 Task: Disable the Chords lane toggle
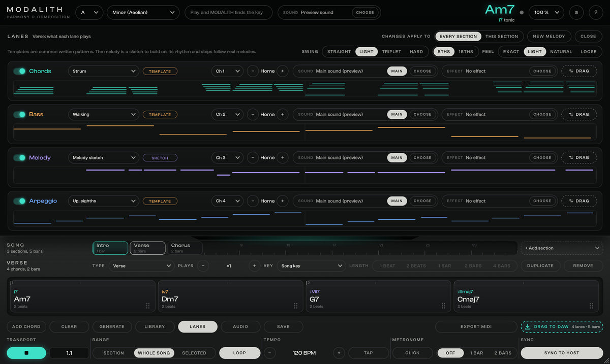coord(19,71)
